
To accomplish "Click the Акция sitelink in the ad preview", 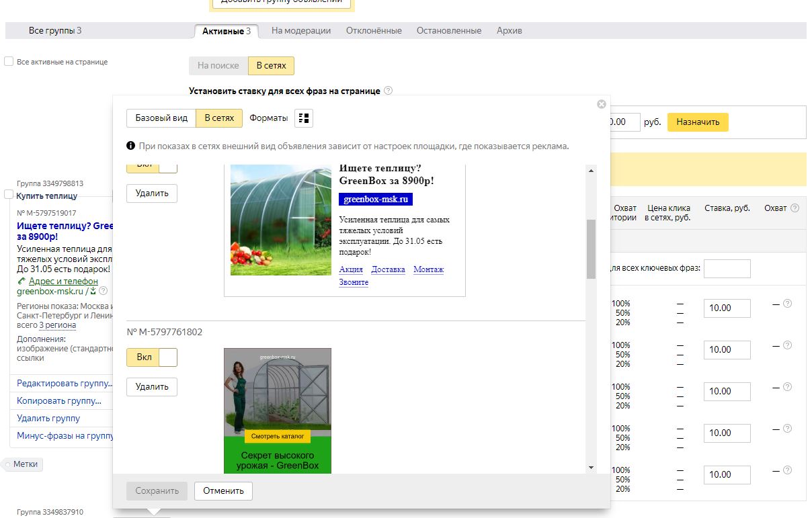I will [x=351, y=269].
